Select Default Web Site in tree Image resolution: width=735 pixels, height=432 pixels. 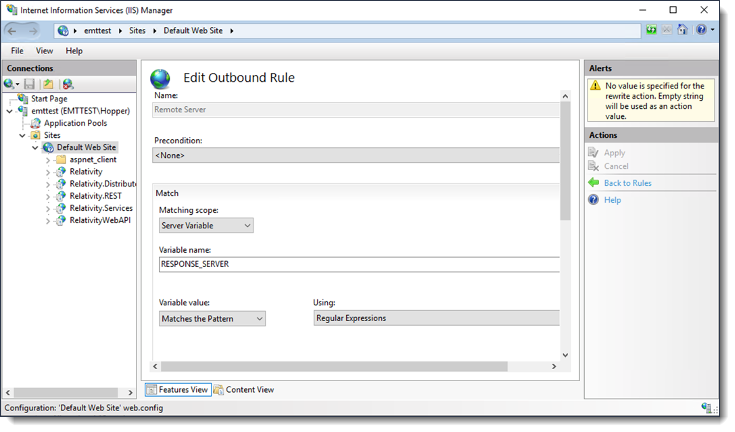(86, 148)
